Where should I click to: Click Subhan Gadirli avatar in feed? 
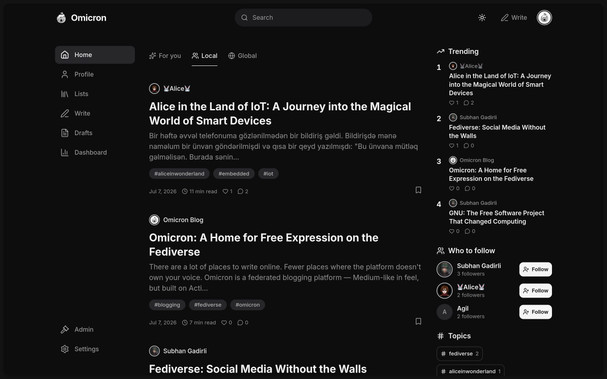click(x=154, y=351)
